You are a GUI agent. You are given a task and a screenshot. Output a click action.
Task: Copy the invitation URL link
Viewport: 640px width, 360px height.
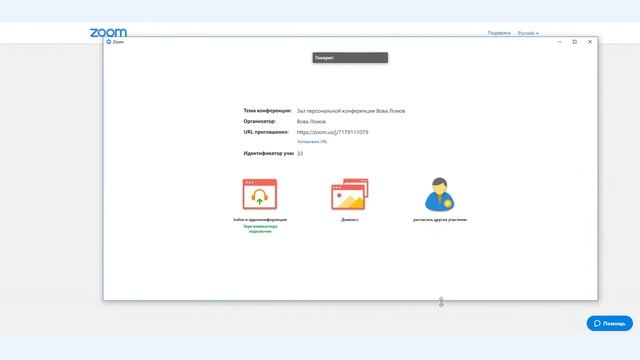(312, 142)
